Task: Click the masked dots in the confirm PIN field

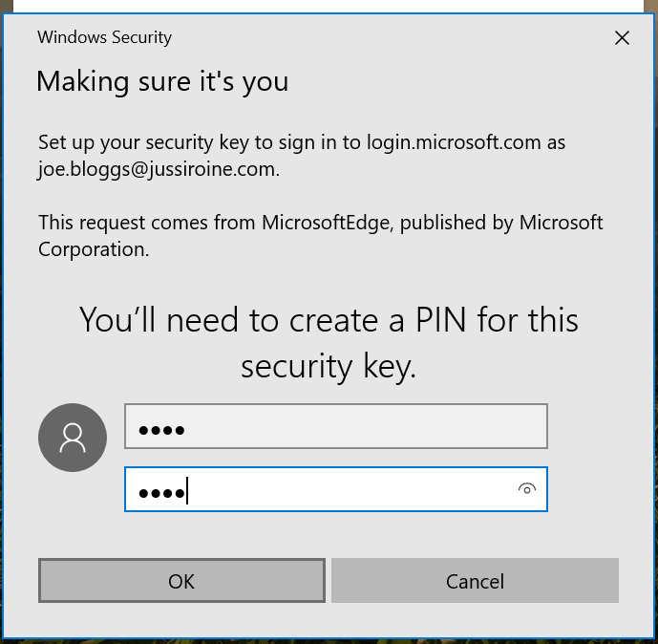Action: [161, 493]
